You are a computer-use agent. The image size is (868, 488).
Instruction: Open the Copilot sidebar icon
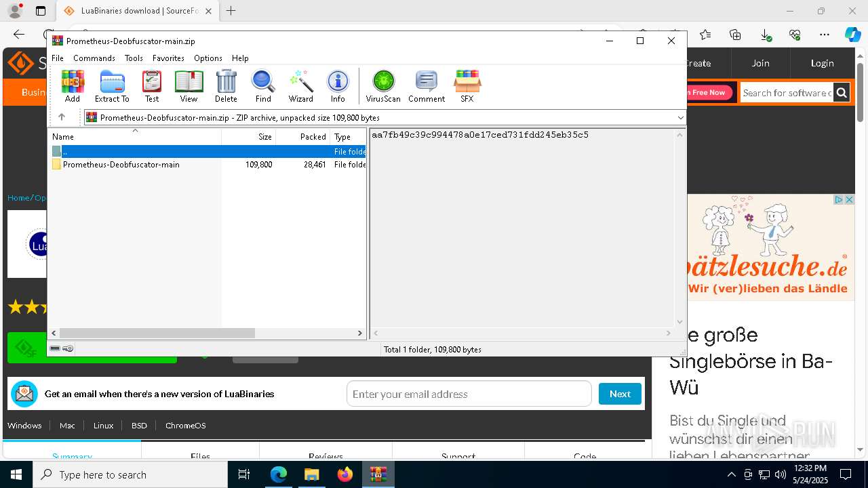click(852, 35)
